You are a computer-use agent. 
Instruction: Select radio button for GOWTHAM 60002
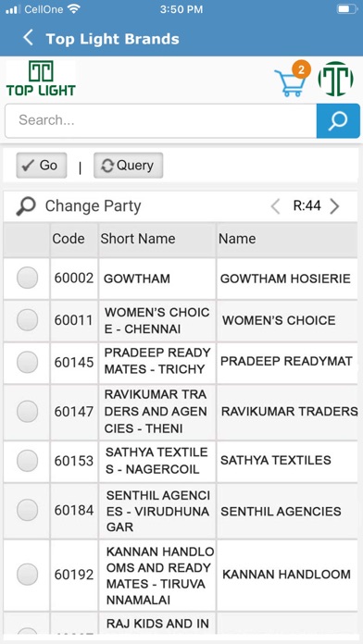[27, 279]
